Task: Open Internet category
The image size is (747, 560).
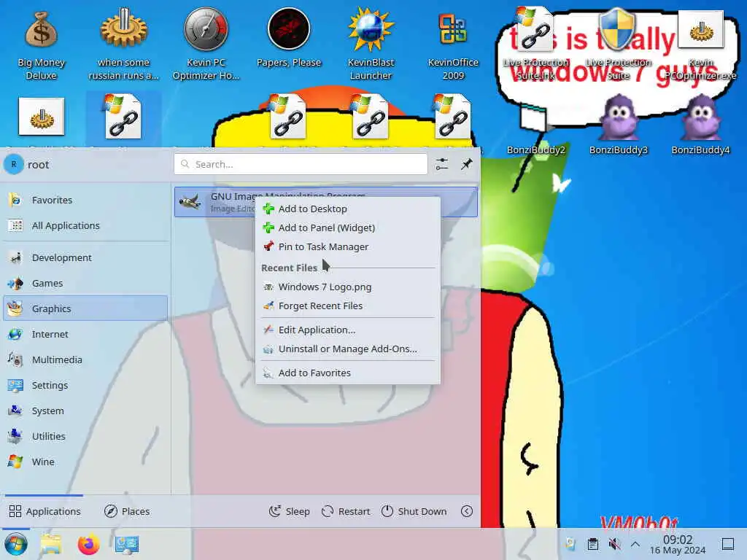Action: point(86,334)
